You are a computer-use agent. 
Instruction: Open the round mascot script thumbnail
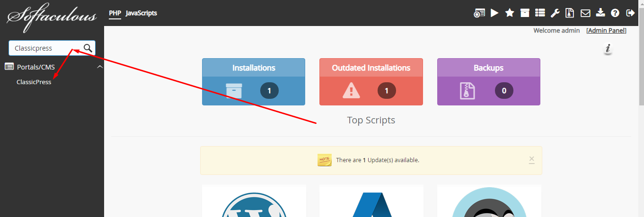pos(489,201)
